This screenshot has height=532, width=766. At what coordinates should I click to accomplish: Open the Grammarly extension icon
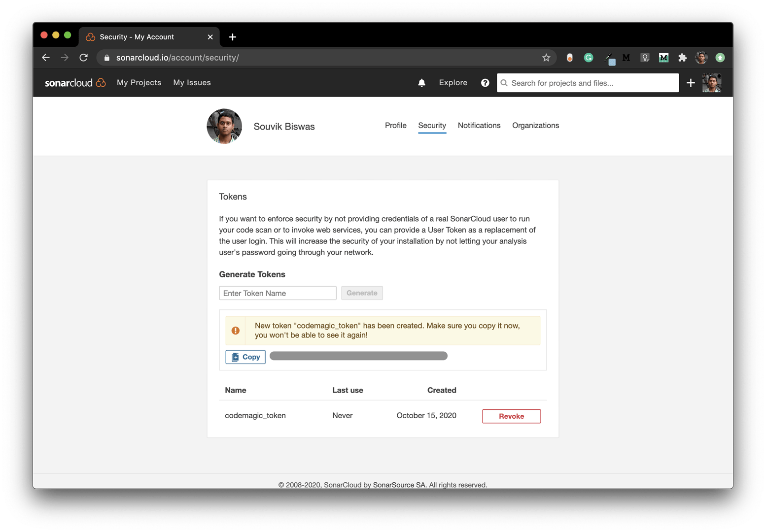588,58
